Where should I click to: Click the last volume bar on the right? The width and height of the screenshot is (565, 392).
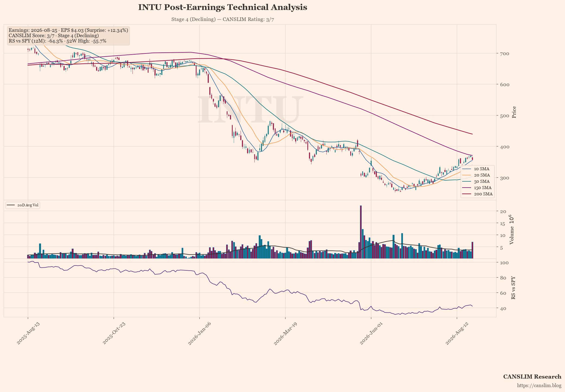472,250
